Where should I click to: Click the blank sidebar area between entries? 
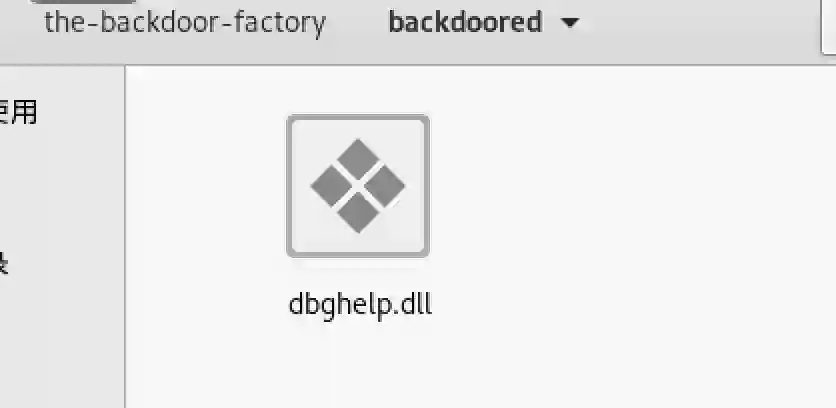(x=59, y=189)
